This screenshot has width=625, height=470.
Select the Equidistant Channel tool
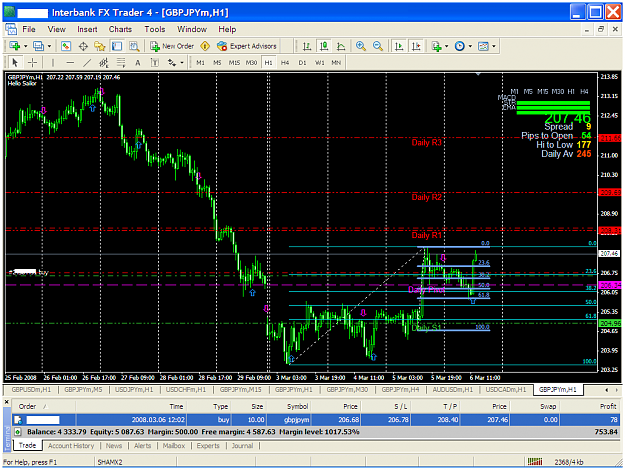click(x=104, y=63)
